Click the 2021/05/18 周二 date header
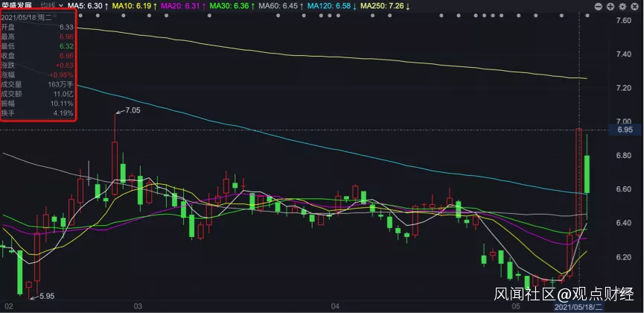Viewport: 644px width, 313px height. tap(26, 18)
